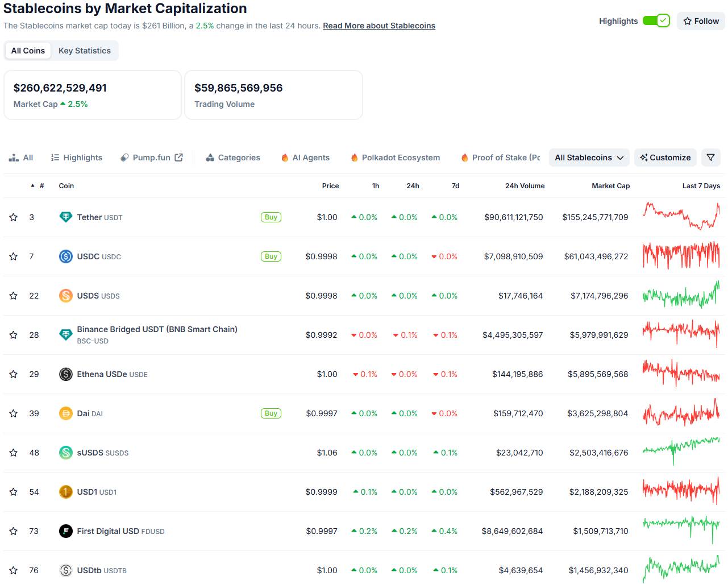This screenshot has height=584, width=728.
Task: Click Buy button for Tether
Action: [271, 217]
